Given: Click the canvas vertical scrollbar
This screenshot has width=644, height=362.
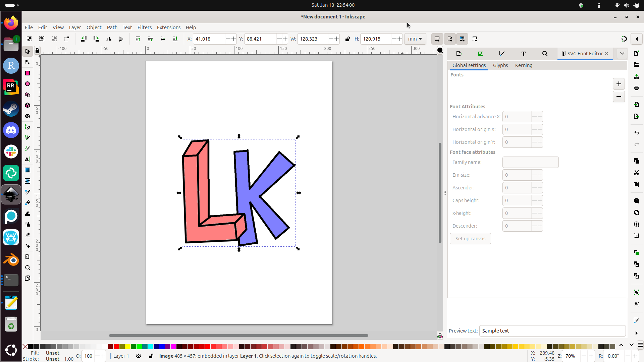Looking at the screenshot, I should click(x=440, y=193).
